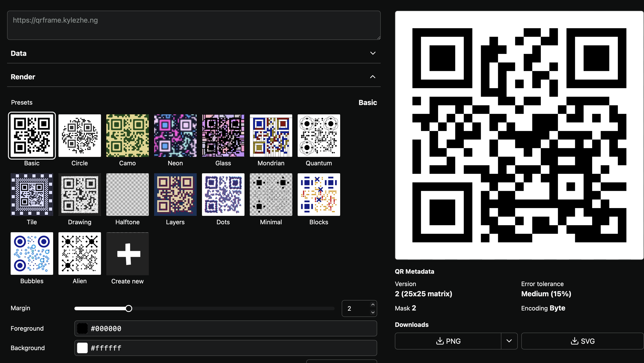Viewport: 644px width, 363px height.
Task: Open PNG download options dropdown arrow
Action: pos(509,341)
